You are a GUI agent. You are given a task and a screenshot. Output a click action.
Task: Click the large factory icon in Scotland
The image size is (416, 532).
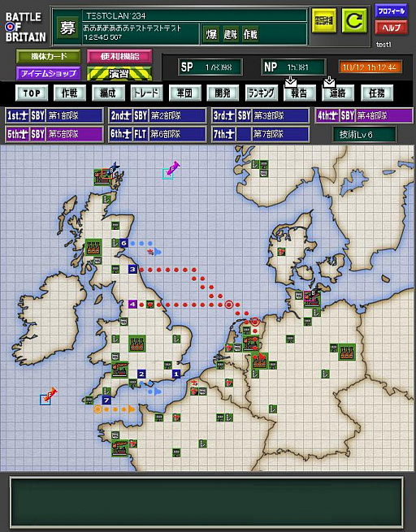pos(93,248)
